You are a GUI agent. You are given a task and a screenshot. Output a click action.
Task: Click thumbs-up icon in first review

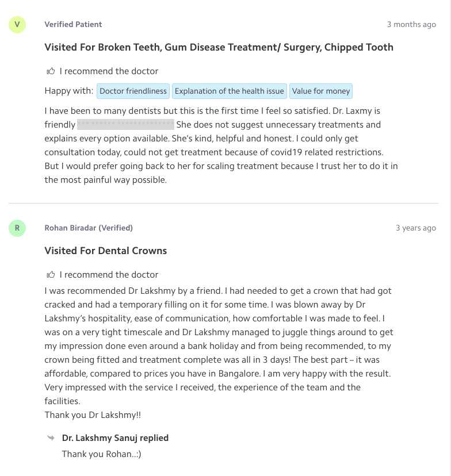(x=51, y=71)
